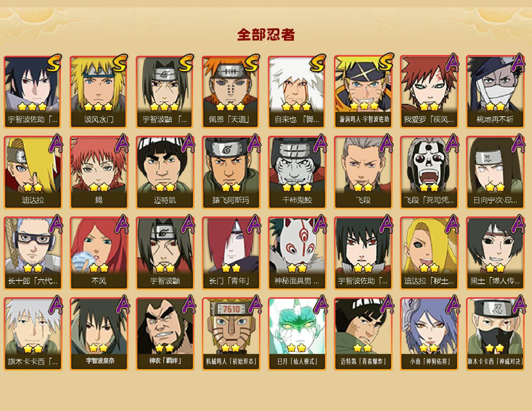Click the 全部忍者 heading
The height and width of the screenshot is (411, 532).
(x=266, y=34)
